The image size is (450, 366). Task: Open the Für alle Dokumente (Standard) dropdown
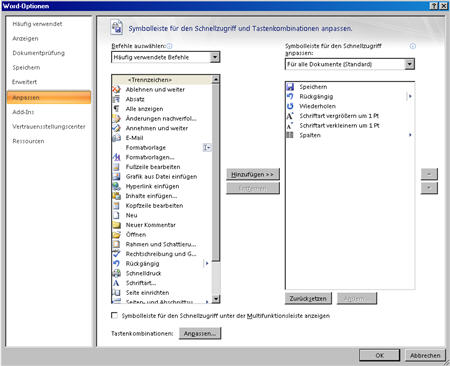coord(410,64)
